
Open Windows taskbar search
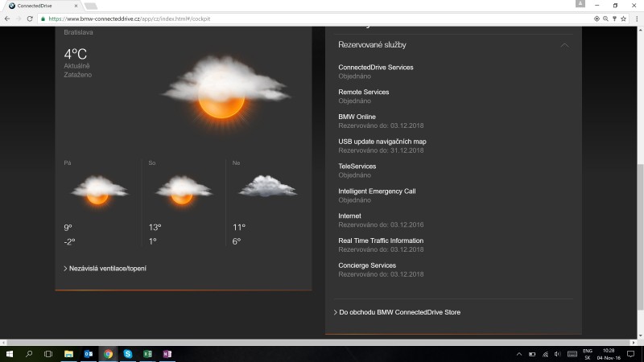[29, 354]
